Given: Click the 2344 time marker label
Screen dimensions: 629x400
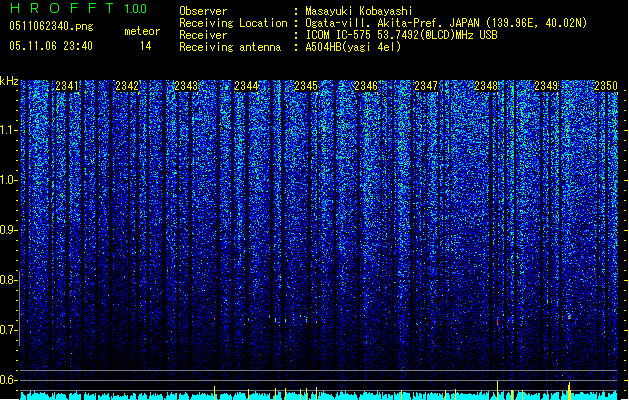Looking at the screenshot, I should click(246, 86).
